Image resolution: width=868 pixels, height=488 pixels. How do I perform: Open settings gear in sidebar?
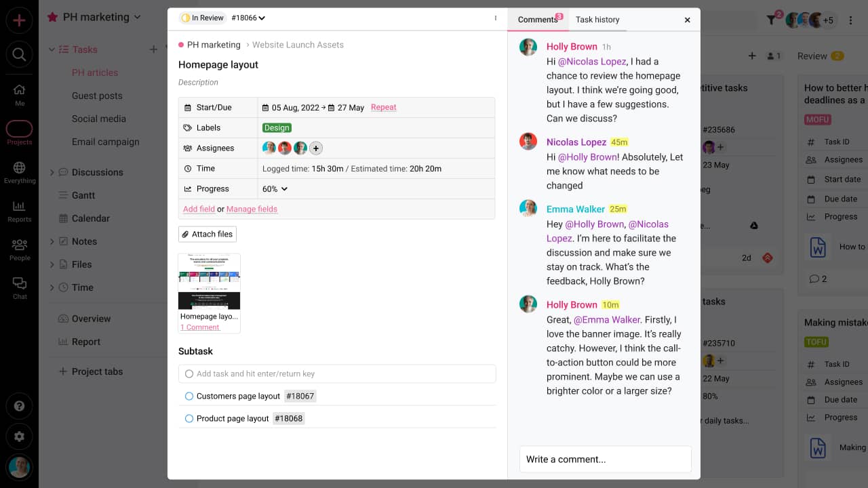click(19, 437)
